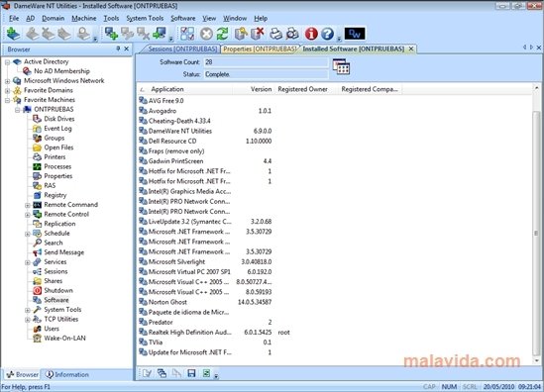Expand the TCP Utilities node

[x=28, y=320]
